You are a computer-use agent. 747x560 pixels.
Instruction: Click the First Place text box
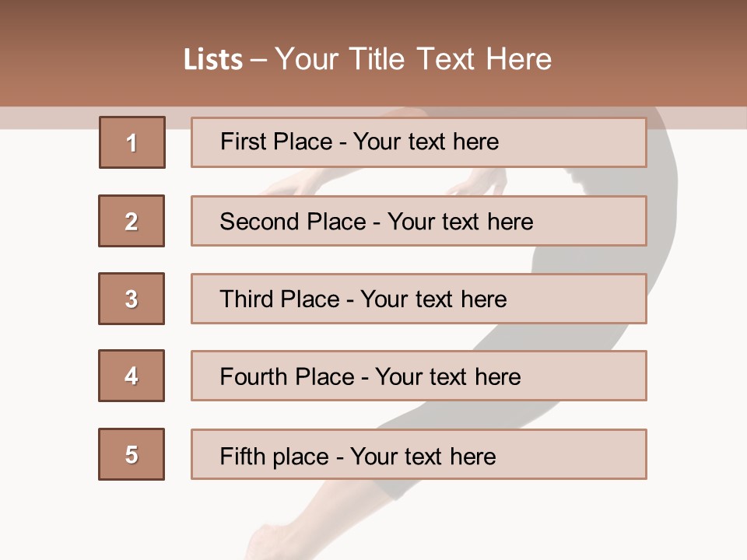coord(419,142)
